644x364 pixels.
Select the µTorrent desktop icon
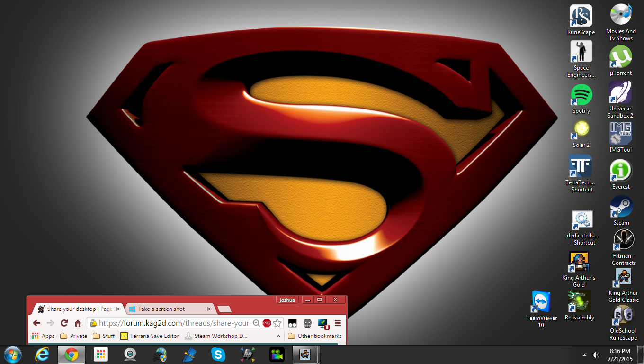[621, 61]
